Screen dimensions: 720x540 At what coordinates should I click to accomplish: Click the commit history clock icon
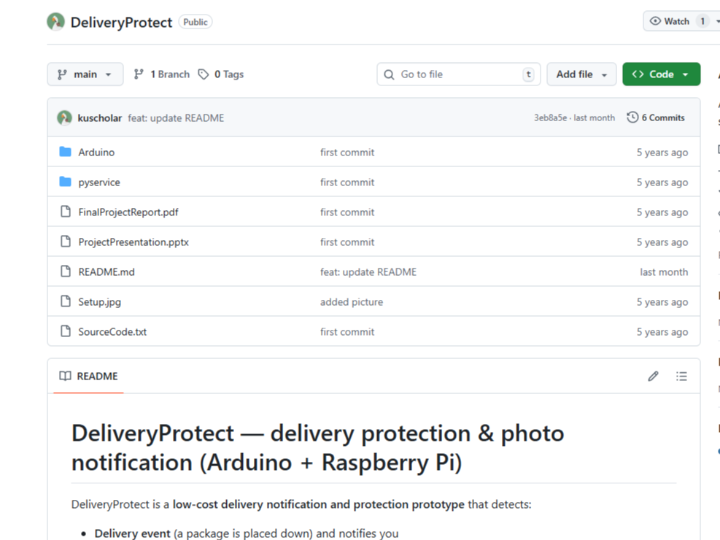coord(632,118)
